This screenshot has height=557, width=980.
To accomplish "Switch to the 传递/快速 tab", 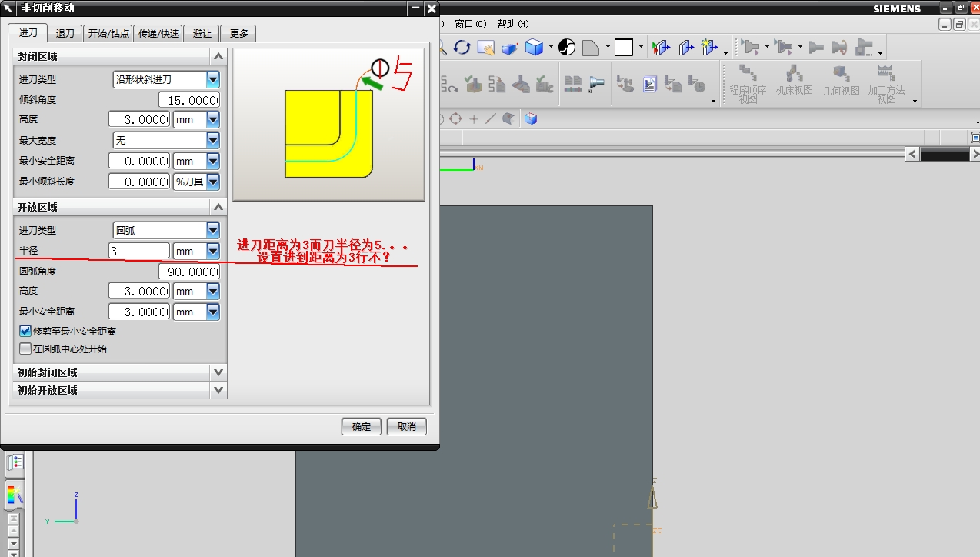I will tap(158, 33).
